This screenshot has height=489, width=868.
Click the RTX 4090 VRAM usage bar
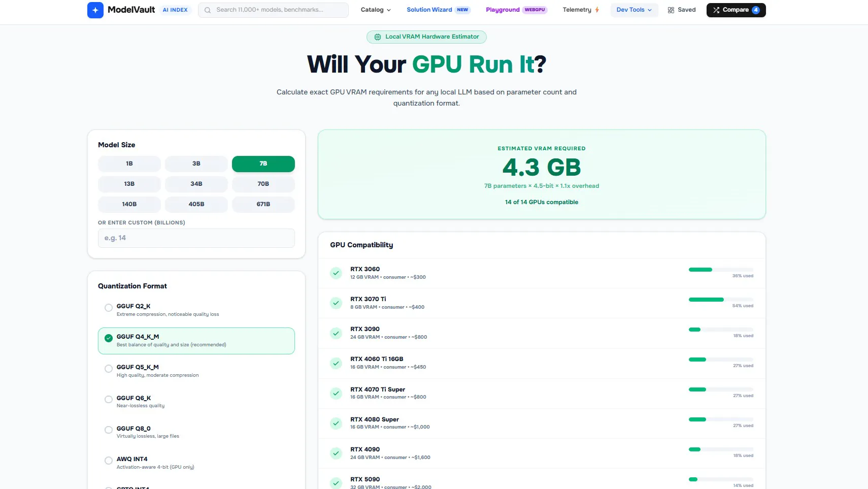(721, 449)
